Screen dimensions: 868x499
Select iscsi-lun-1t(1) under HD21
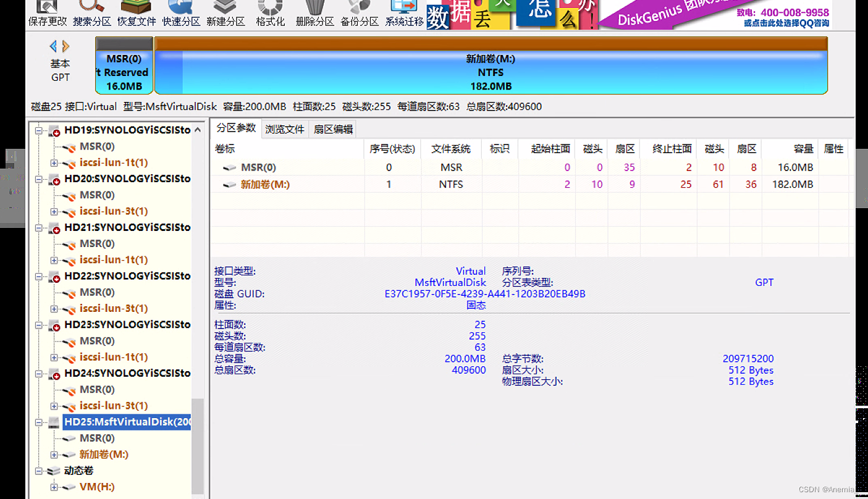click(x=114, y=260)
